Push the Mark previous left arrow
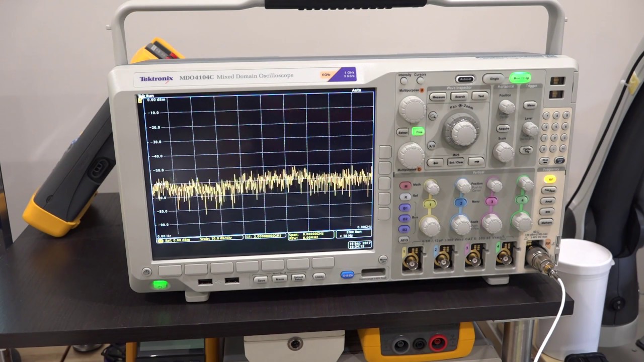The width and height of the screenshot is (644, 362). tap(435, 162)
